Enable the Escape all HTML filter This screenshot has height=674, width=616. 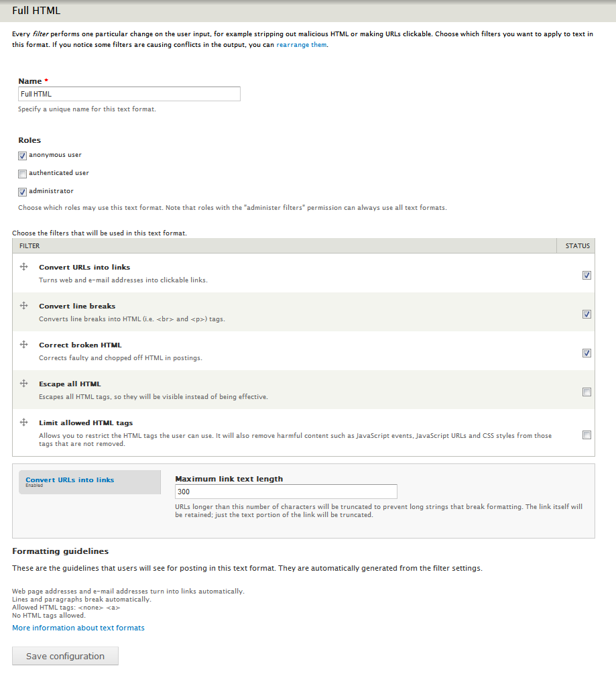[587, 392]
